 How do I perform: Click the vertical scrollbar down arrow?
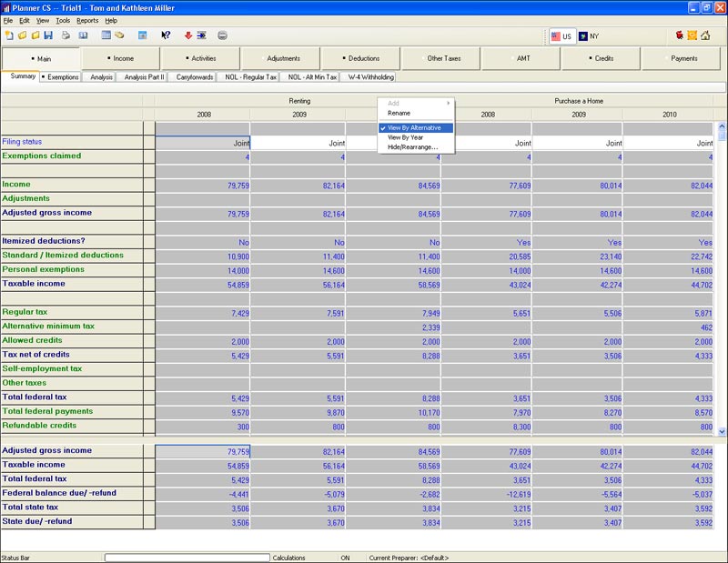click(723, 431)
